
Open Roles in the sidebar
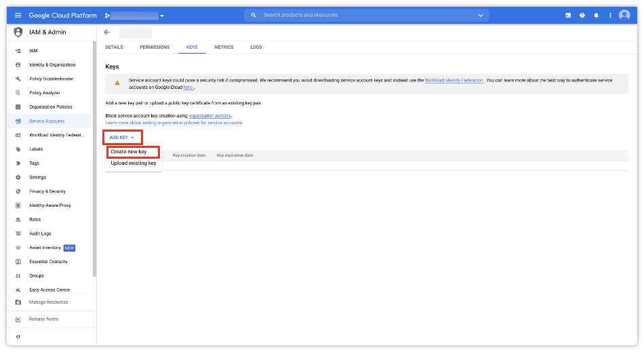click(35, 219)
